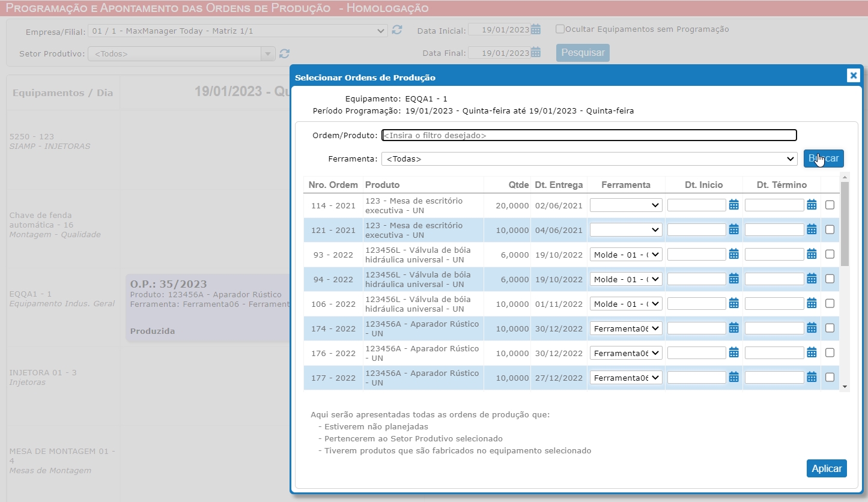Click the scrollbar down arrow in orders table
This screenshot has height=502, width=868.
(x=845, y=387)
